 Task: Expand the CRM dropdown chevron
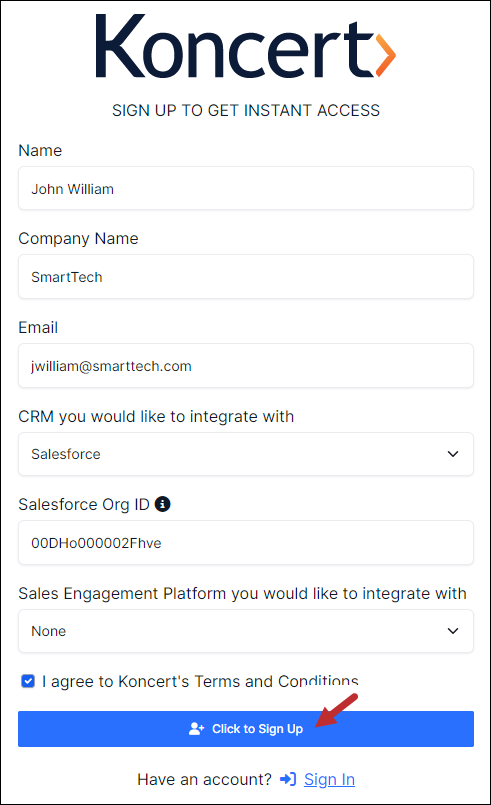point(452,454)
